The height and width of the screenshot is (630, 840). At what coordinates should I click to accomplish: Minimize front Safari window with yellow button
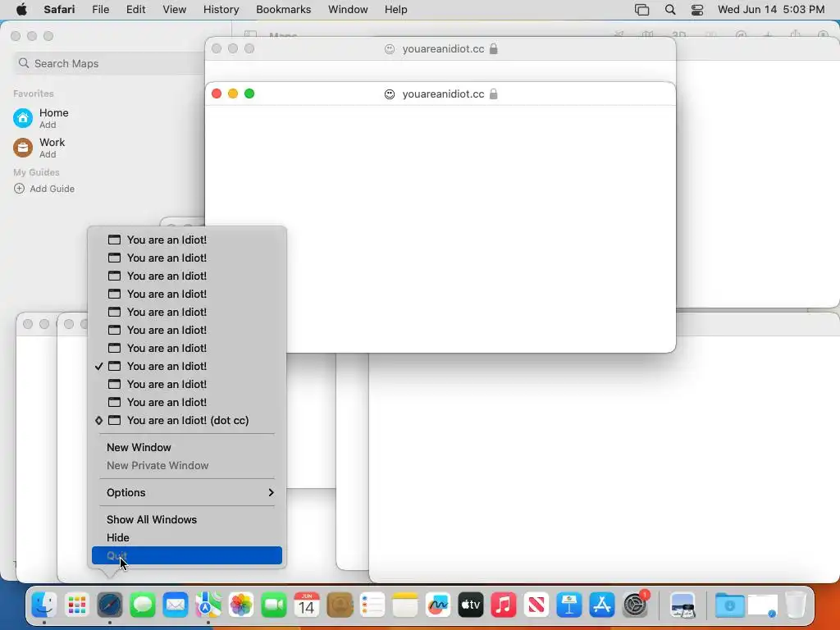click(233, 94)
